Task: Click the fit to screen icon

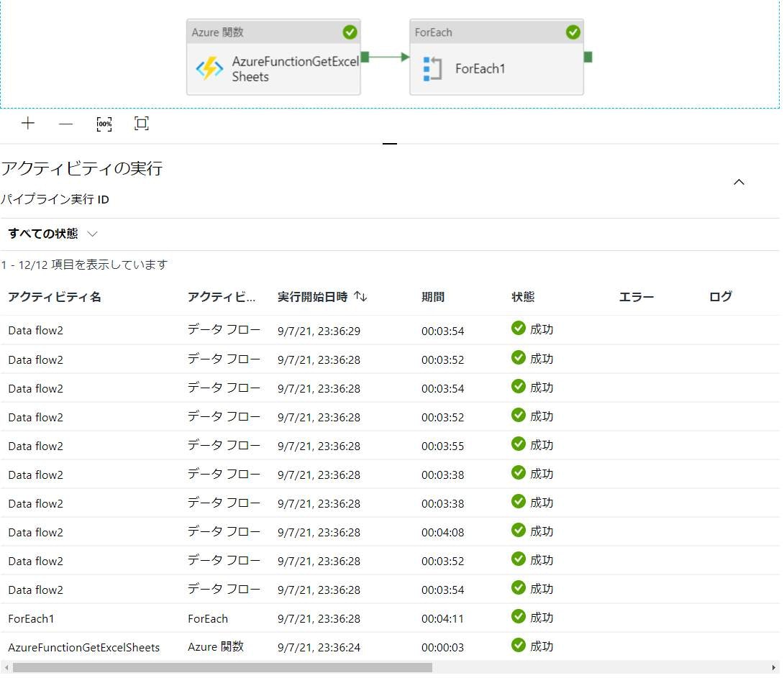Action: pos(142,123)
